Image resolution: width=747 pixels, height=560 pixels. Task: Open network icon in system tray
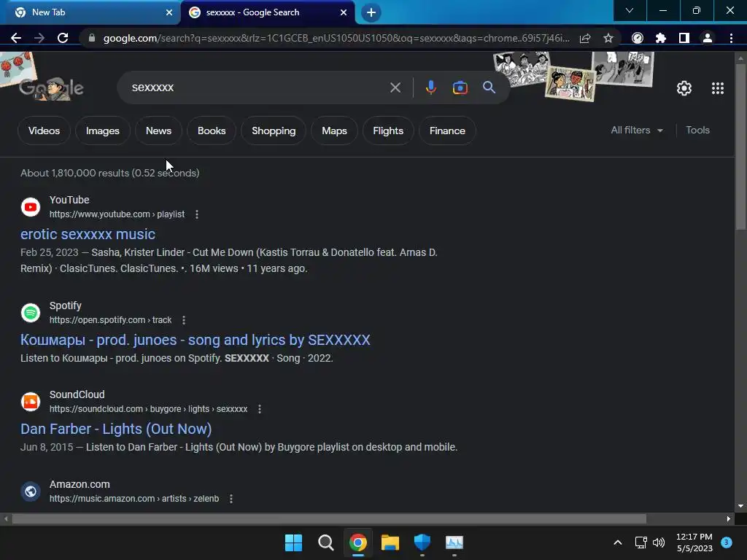(640, 542)
